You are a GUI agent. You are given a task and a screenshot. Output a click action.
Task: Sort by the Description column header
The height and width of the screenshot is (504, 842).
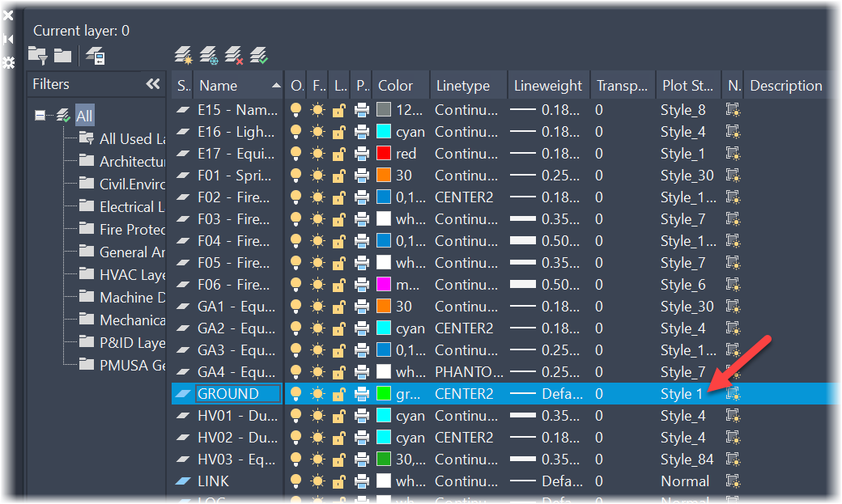pos(786,85)
